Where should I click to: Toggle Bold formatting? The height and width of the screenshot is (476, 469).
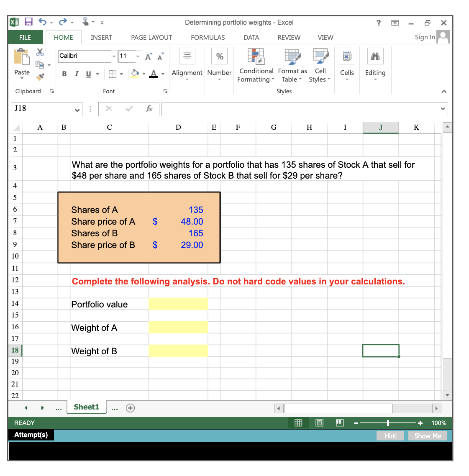pos(64,74)
